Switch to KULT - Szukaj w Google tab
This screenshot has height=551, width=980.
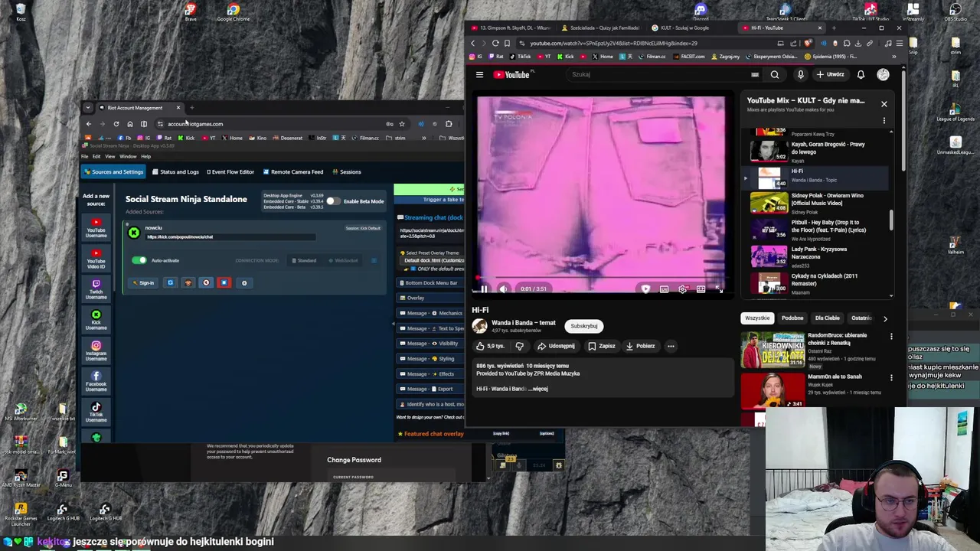[x=685, y=28]
